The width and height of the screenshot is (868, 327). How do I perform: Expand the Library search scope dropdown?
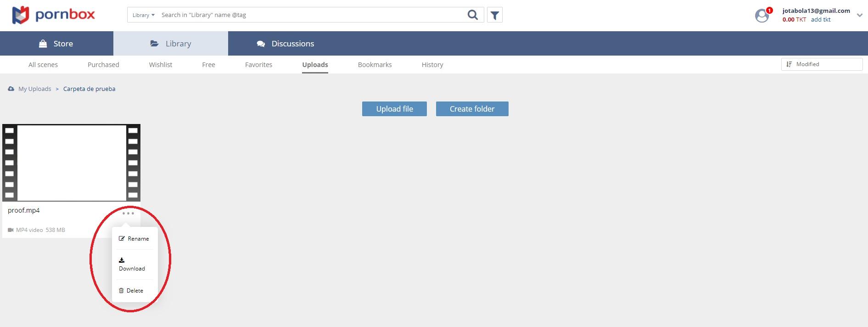143,15
